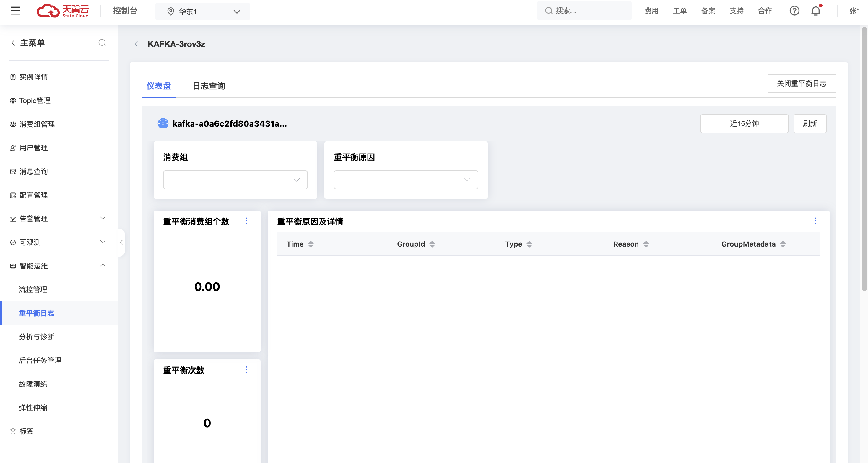Expand the 告警管理 menu group

pyautogui.click(x=59, y=219)
